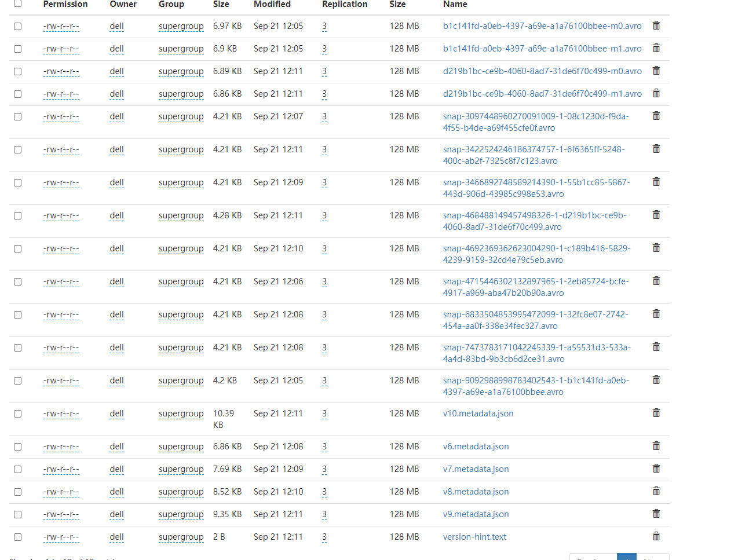Delete snap-3422524246186374757 file with trash icon
Image resolution: width=749 pixels, height=560 pixels.
coord(656,149)
